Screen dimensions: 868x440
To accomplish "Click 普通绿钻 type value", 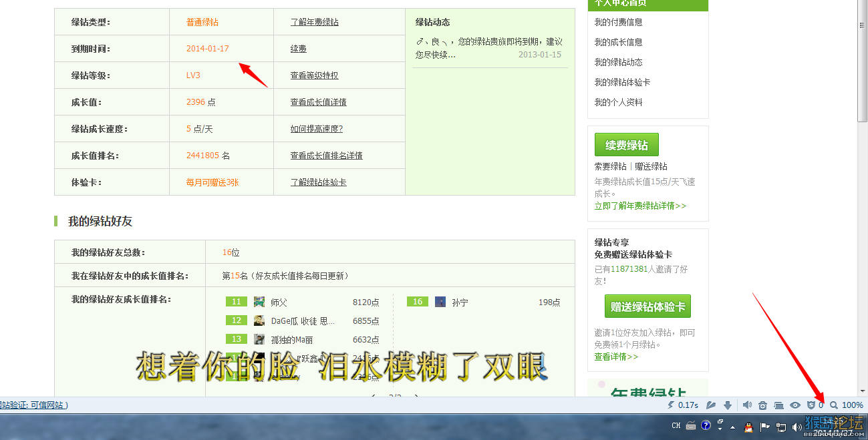I will click(202, 22).
